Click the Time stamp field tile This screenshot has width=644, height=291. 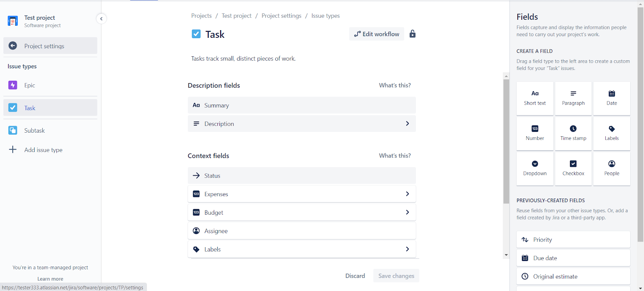point(573,133)
